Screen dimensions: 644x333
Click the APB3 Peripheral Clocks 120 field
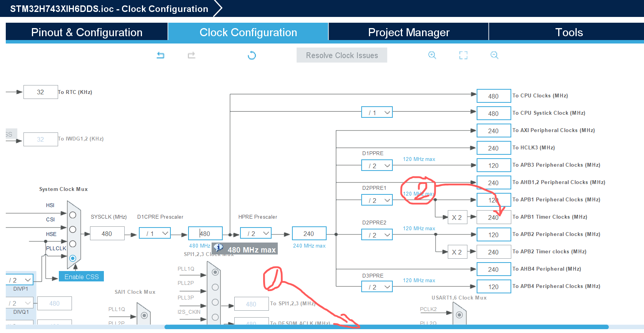point(494,166)
